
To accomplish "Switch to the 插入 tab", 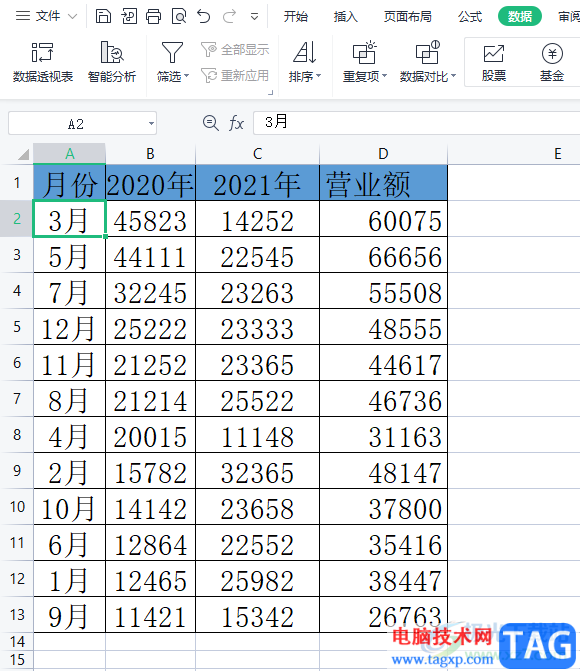I will (x=345, y=17).
